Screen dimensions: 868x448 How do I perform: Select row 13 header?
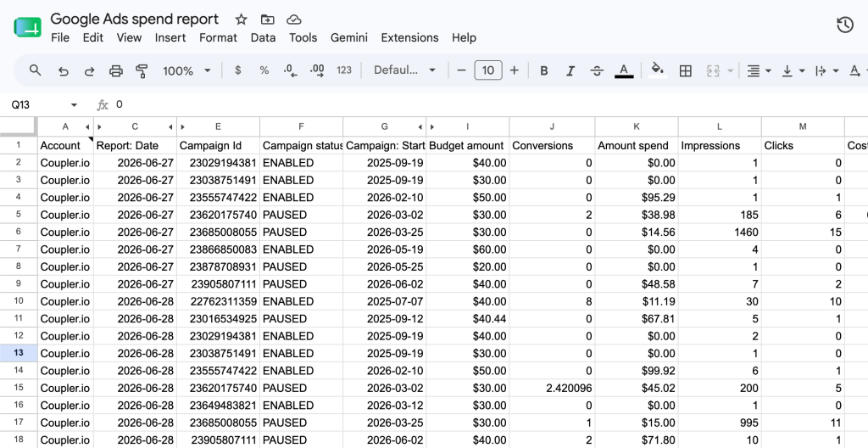tap(19, 353)
